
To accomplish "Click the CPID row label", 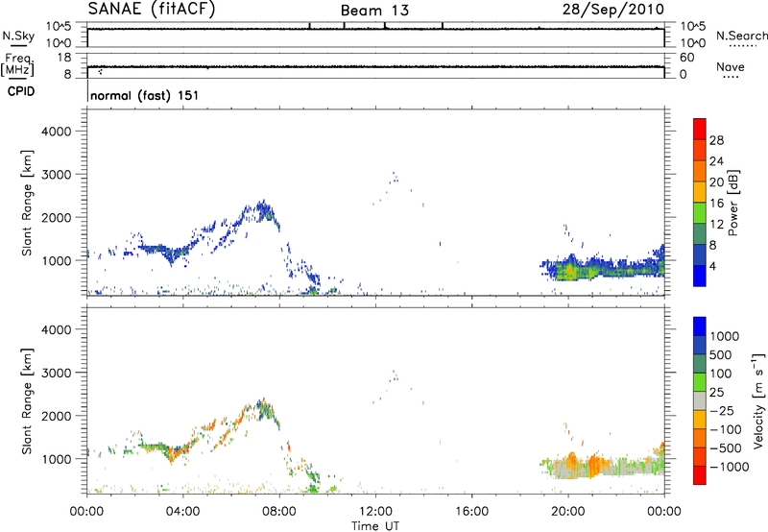I will click(x=21, y=91).
